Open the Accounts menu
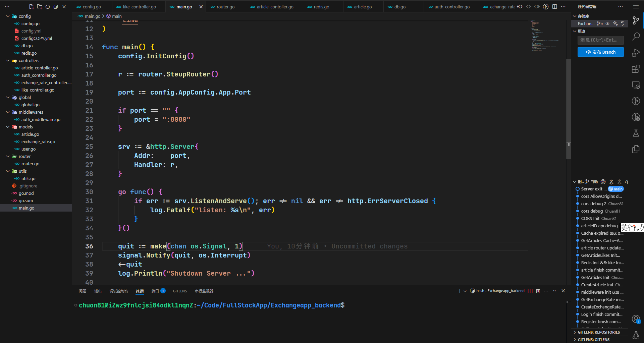 [636, 319]
